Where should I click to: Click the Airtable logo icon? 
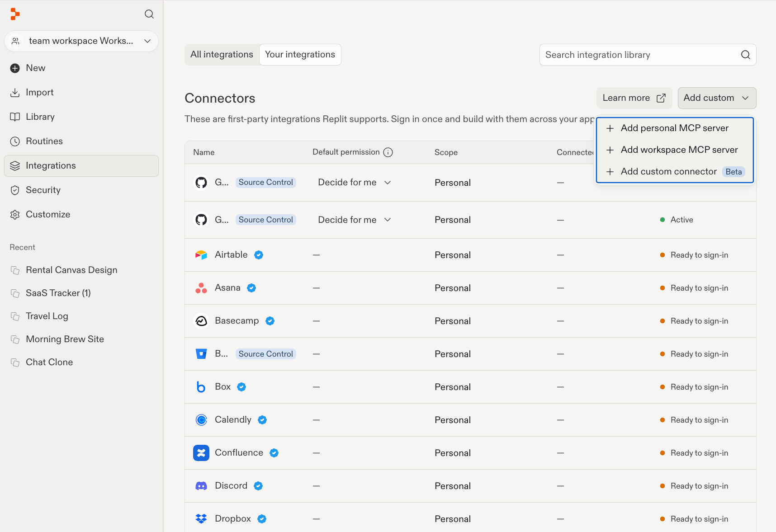click(201, 255)
